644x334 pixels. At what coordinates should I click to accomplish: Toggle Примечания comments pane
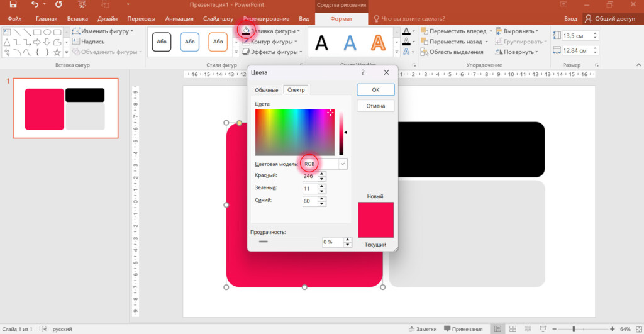coord(464,329)
